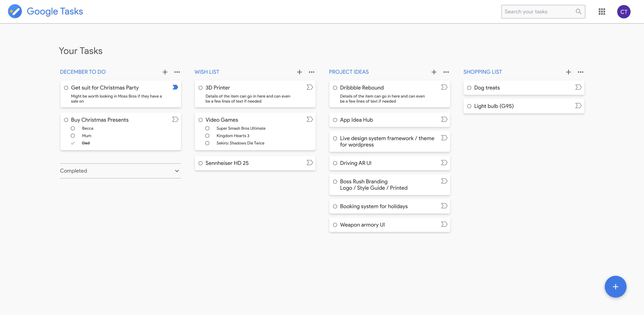
Task: Uncheck the completed Dad subtask
Action: 73,143
